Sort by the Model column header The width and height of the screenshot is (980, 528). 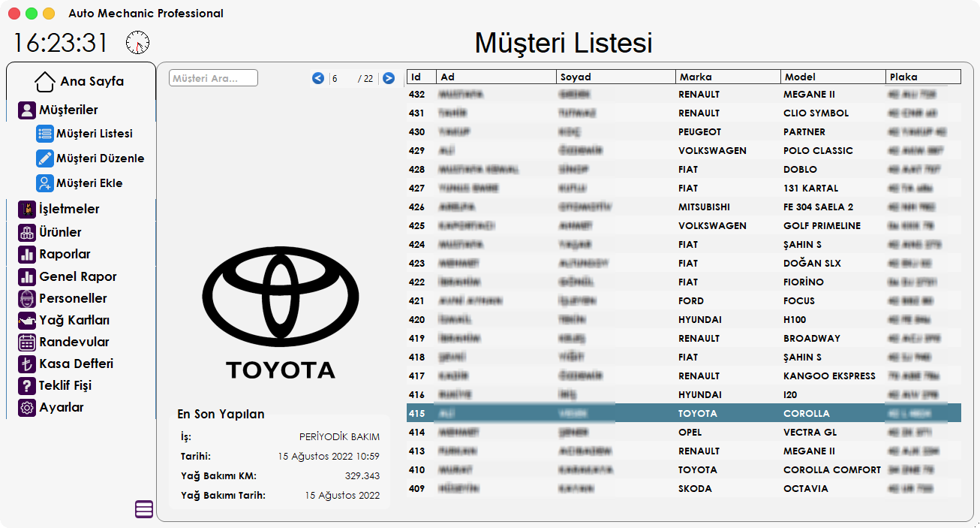coord(833,77)
